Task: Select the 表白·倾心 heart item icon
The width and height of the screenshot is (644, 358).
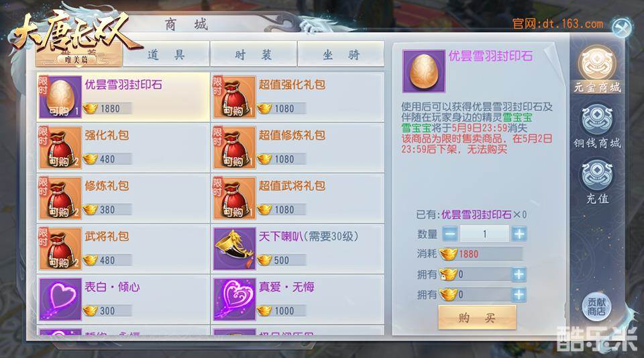Action: [x=60, y=299]
